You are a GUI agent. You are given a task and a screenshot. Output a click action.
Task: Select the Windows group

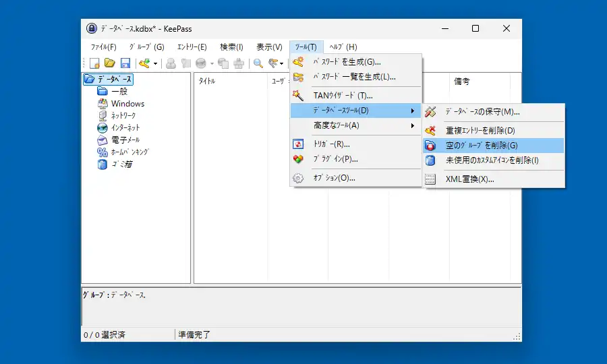[127, 104]
